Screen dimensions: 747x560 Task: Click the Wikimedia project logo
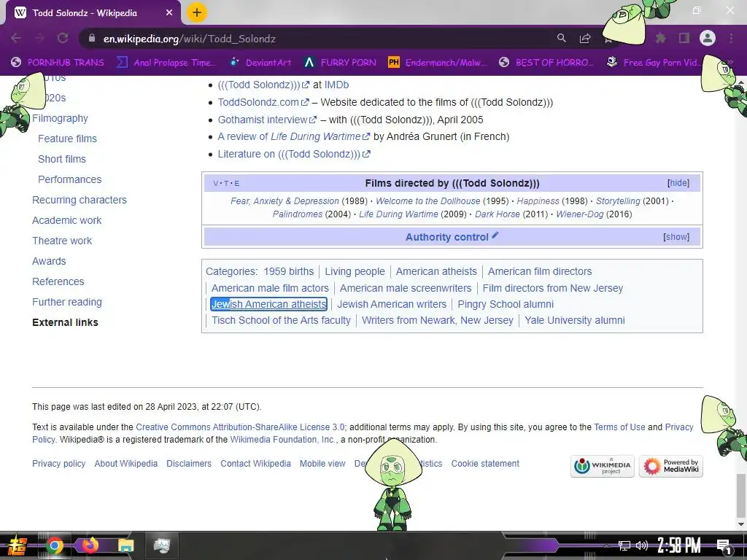(x=602, y=466)
